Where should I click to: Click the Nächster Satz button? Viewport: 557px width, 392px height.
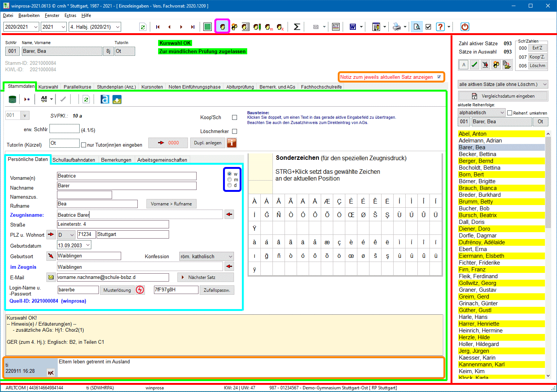pyautogui.click(x=205, y=277)
